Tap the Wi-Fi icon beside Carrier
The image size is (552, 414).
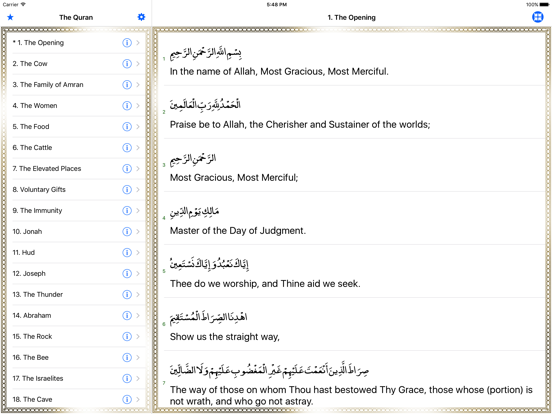coord(23,4)
